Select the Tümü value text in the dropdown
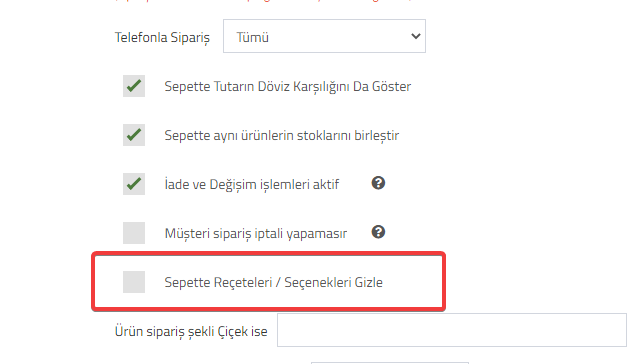The image size is (630, 364). (x=252, y=37)
